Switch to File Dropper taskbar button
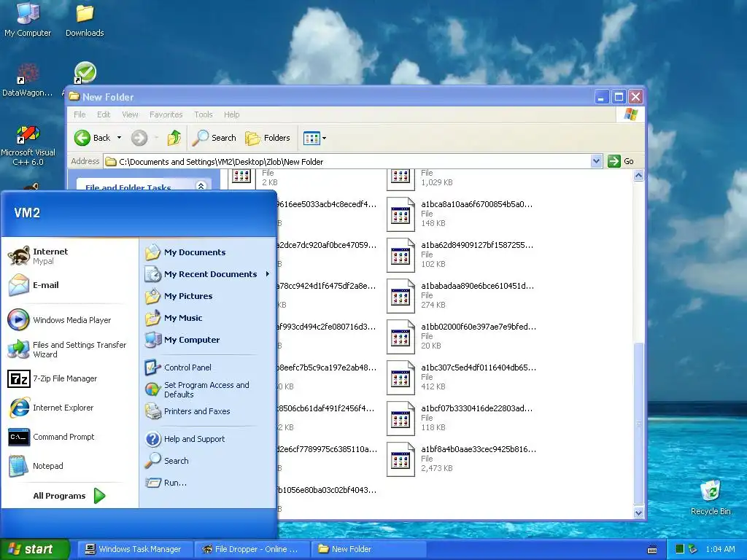Screen dimensions: 747x560 tap(252, 549)
